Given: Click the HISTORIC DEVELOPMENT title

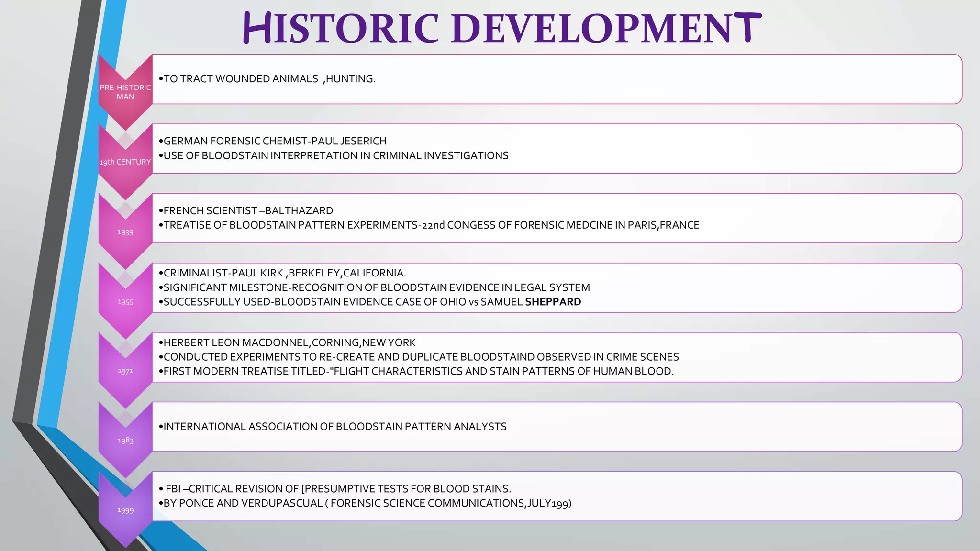Looking at the screenshot, I should (501, 28).
